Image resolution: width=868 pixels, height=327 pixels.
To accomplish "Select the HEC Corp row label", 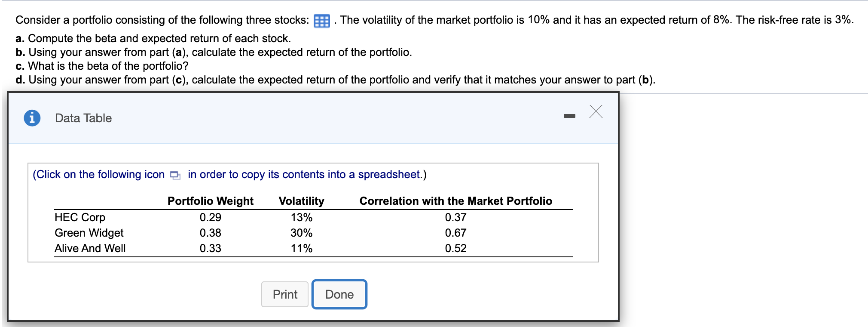I will click(79, 217).
